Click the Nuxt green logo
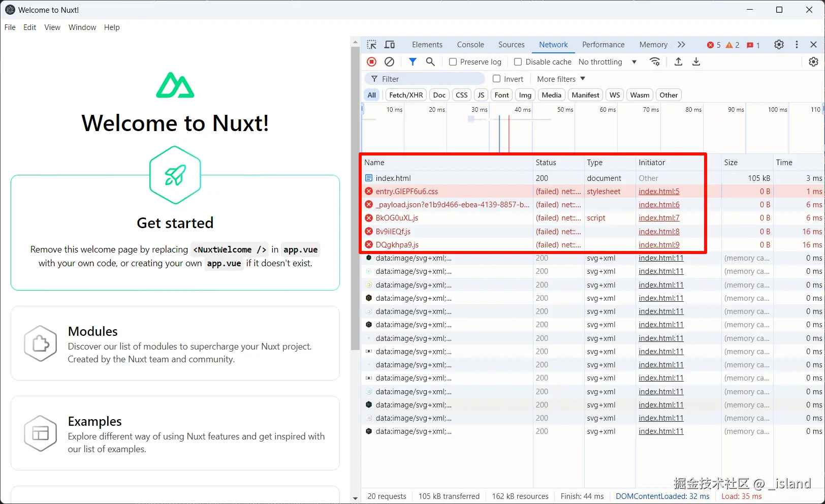 175,85
